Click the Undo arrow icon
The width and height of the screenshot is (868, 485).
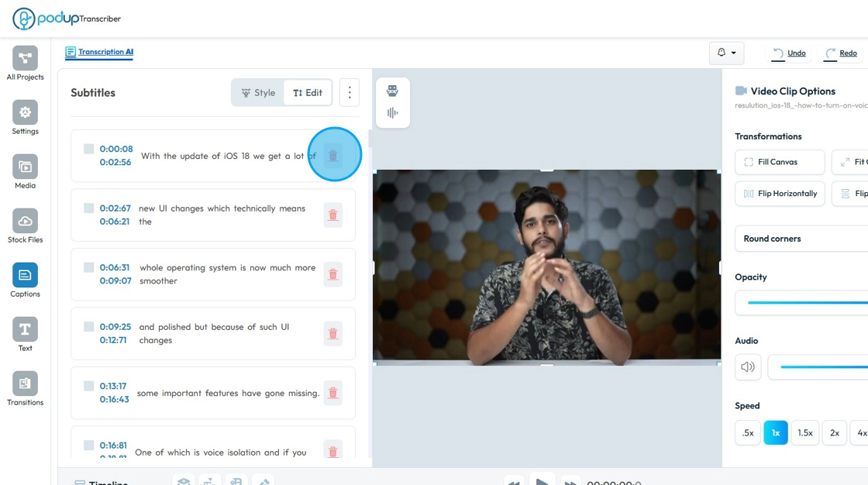pyautogui.click(x=778, y=53)
